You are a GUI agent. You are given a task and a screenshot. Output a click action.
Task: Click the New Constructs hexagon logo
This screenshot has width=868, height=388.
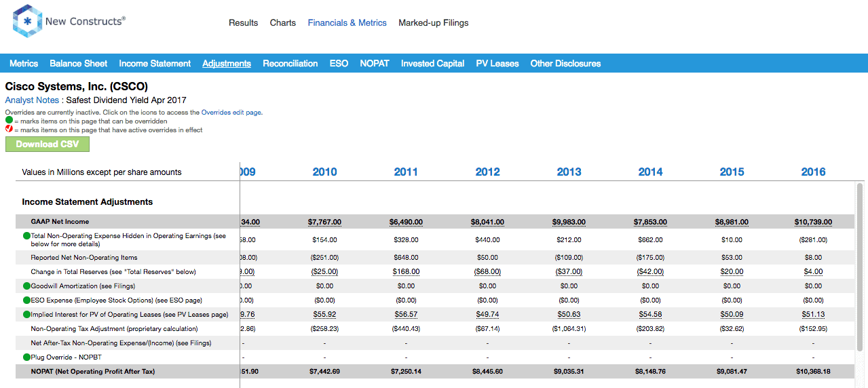tap(26, 22)
